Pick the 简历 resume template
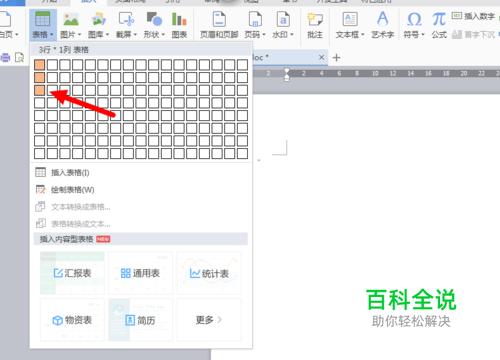 coord(140,320)
